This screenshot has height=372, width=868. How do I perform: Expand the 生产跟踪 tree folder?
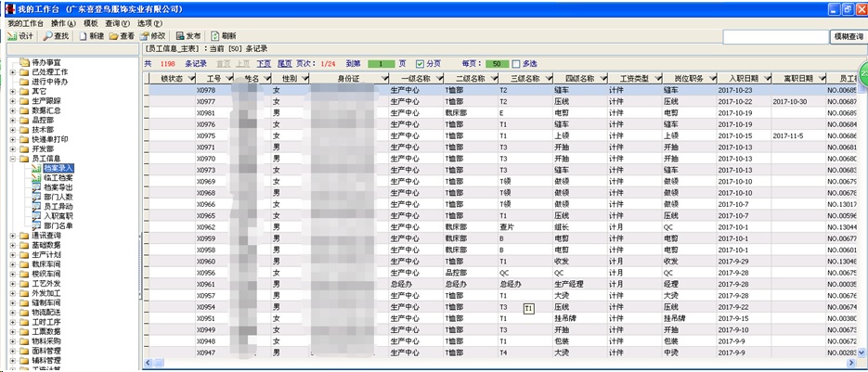point(12,101)
